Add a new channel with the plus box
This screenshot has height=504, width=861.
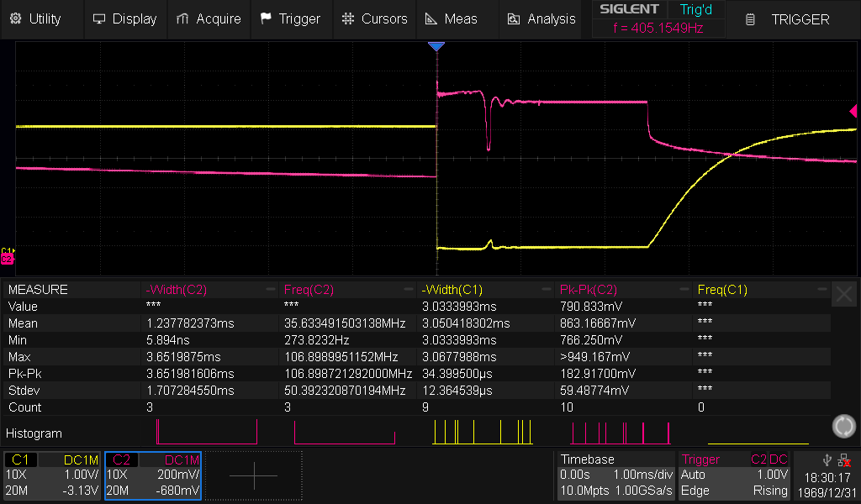pos(254,475)
